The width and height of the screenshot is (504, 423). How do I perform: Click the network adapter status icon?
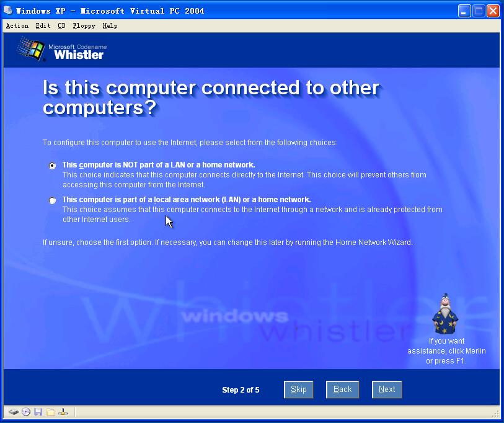[x=63, y=412]
